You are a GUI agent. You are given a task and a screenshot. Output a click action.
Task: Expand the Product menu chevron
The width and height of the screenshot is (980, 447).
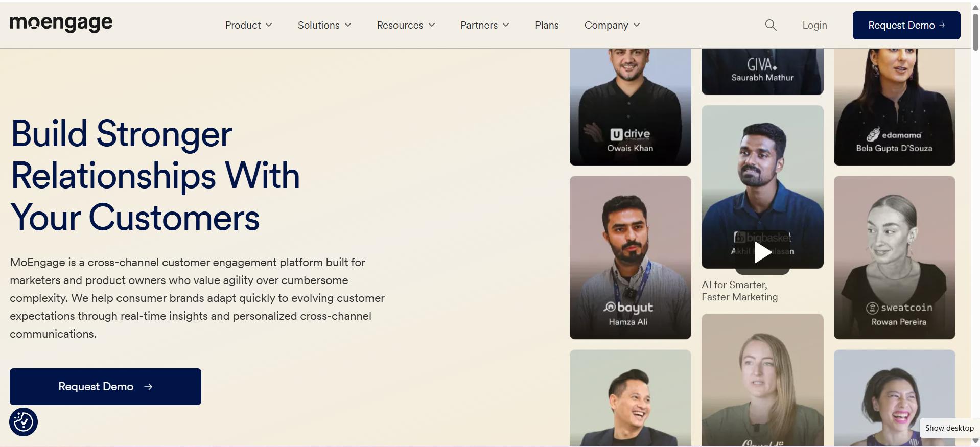click(269, 25)
